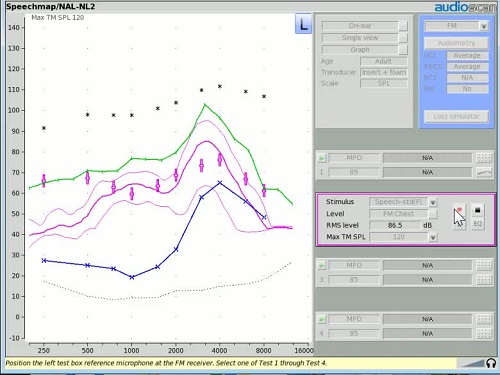
Task: Open the grid icon beside Test 4 MPO
Action: click(484, 319)
